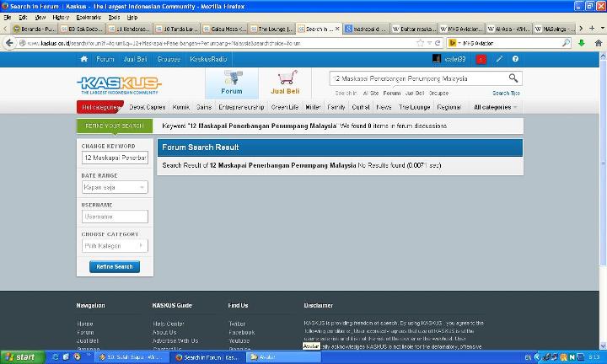Viewport: 607px width, 364px height.
Task: Click the Kaskus home icon in blue bar
Action: click(x=83, y=59)
